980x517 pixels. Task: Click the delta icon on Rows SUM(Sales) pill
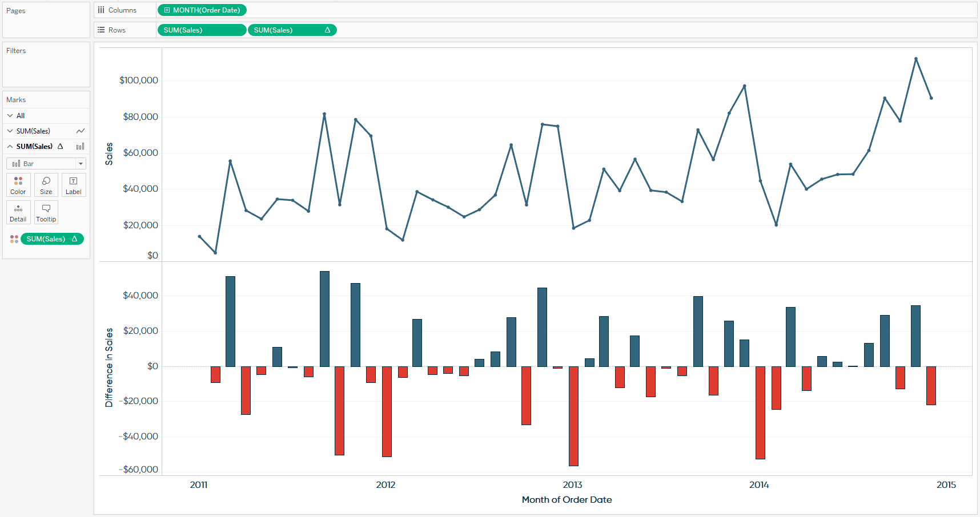327,30
